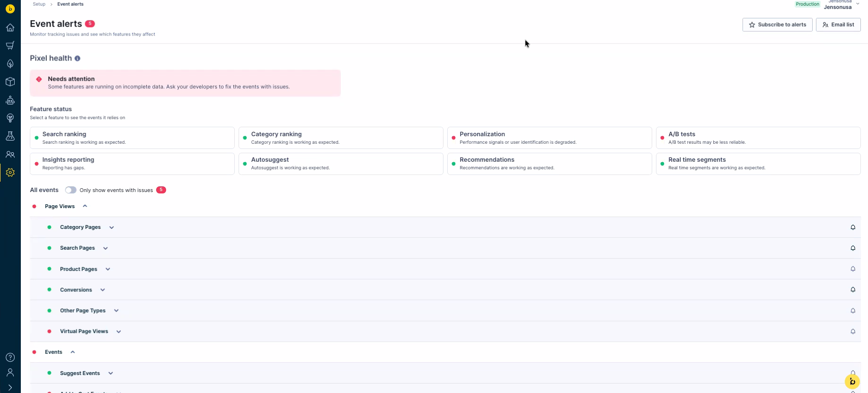Expand the Product Pages row
The image size is (868, 393).
click(x=108, y=269)
